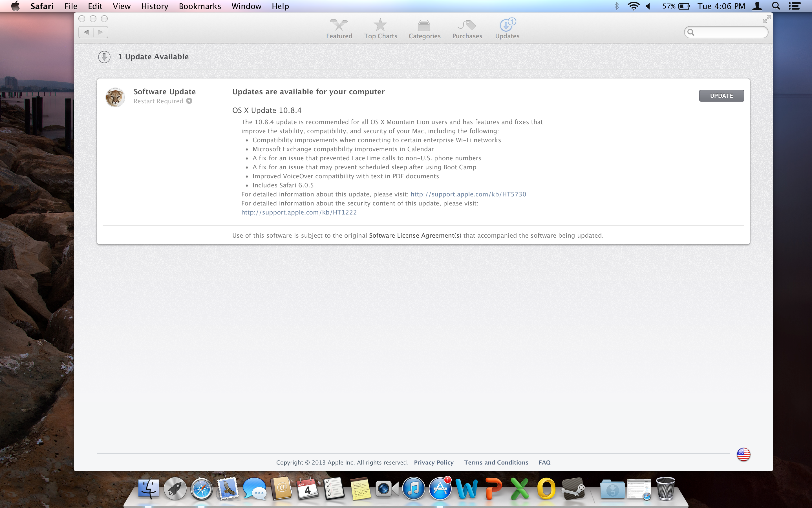Open Safari compass in the Dock
812x508 pixels.
point(201,489)
